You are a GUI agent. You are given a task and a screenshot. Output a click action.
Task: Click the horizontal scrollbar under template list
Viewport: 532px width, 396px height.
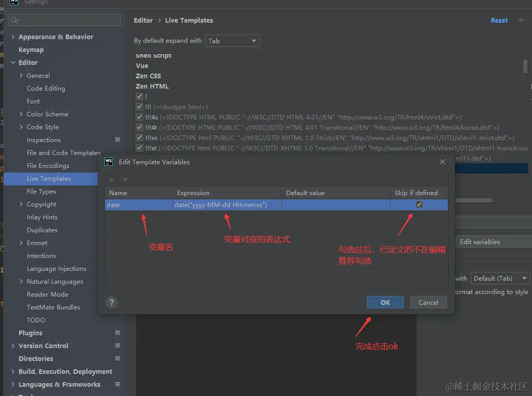point(473,200)
